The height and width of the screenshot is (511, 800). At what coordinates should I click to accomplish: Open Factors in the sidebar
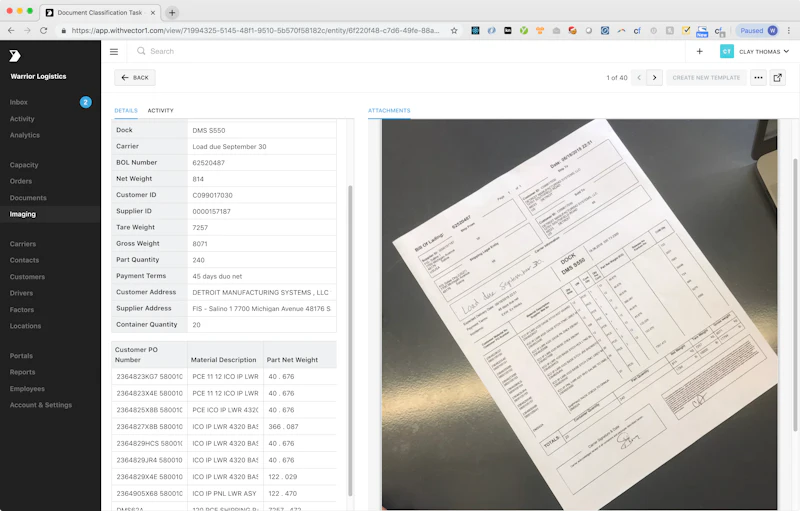click(22, 310)
